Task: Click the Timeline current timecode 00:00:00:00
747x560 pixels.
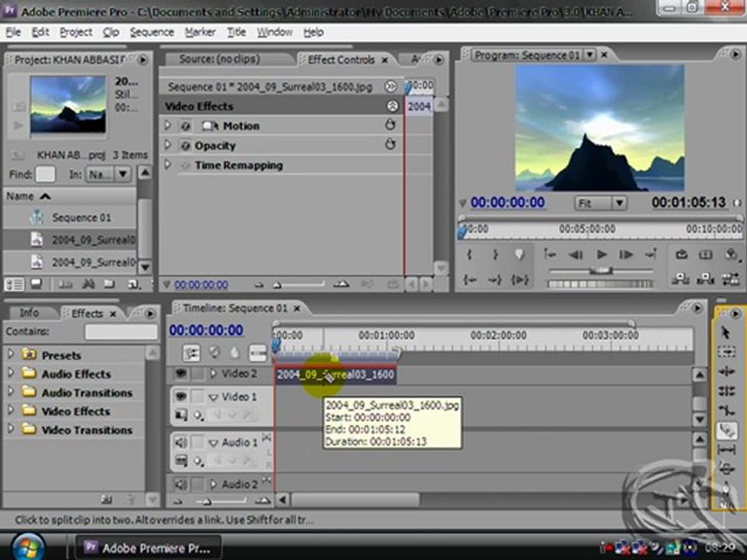Action: click(206, 330)
